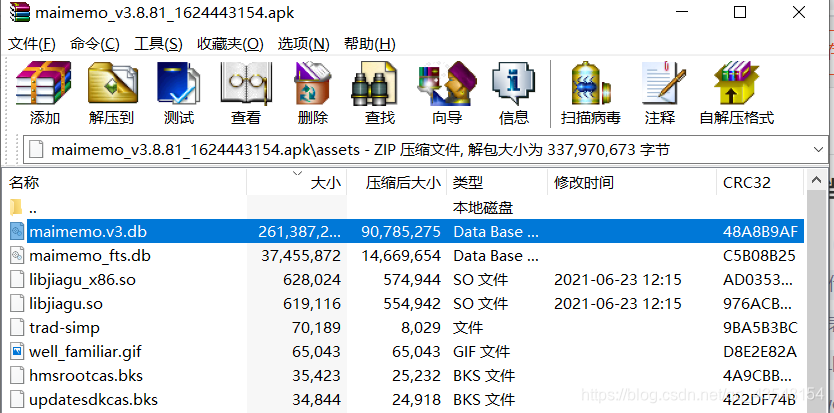This screenshot has height=413, width=834.
Task: Open the File (文件) menu
Action: pos(32,44)
